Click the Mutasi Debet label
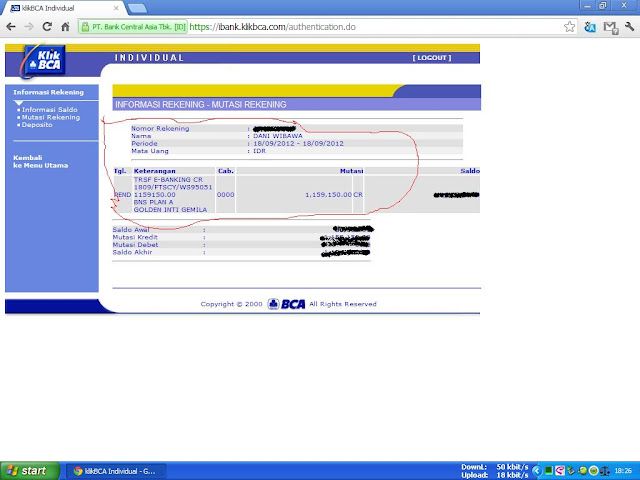Viewport: 640px width, 480px height. pos(136,245)
